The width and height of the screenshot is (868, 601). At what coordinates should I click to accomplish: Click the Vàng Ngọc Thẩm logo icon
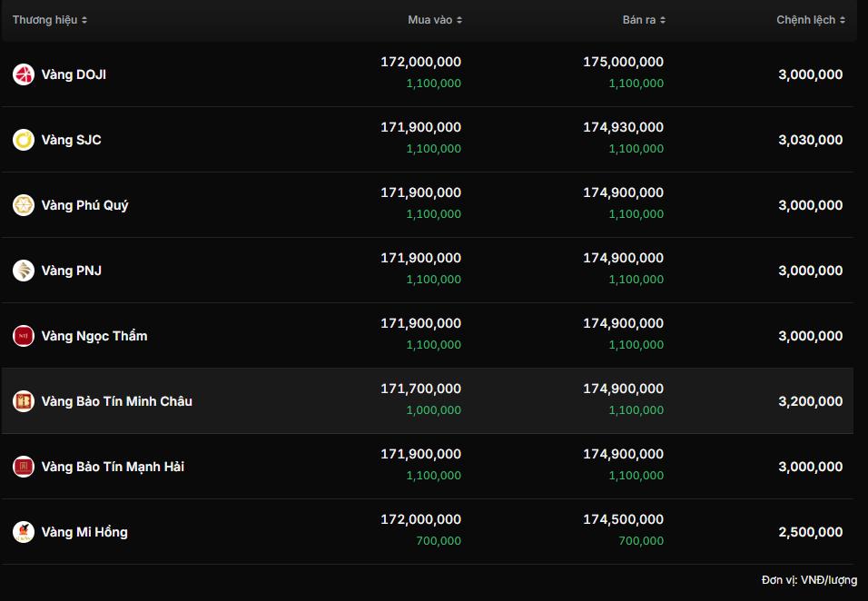(24, 336)
